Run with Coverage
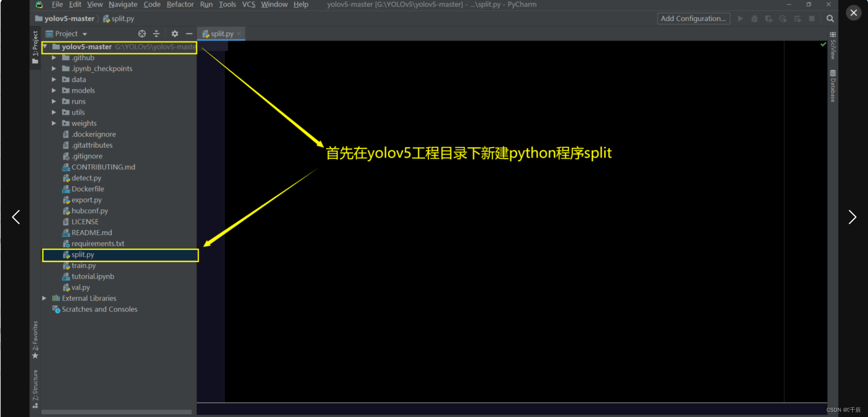868x417 pixels. click(769, 18)
